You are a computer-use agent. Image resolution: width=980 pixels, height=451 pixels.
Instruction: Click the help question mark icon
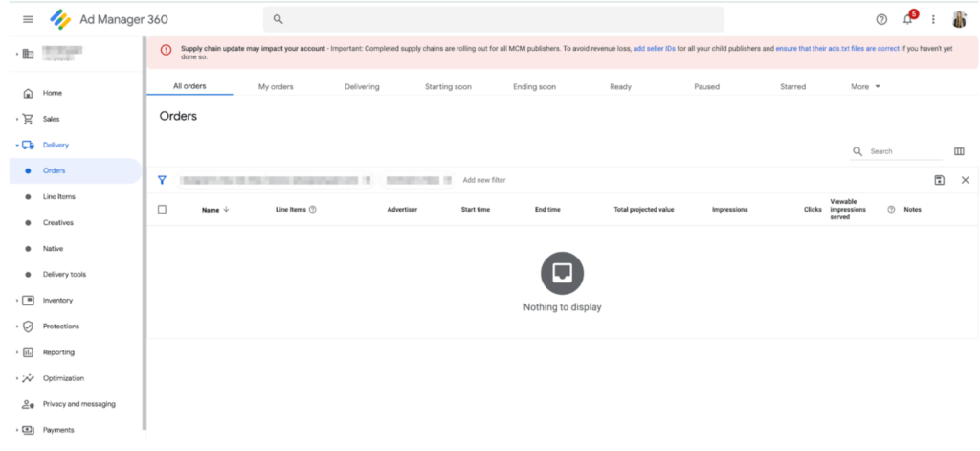(881, 19)
